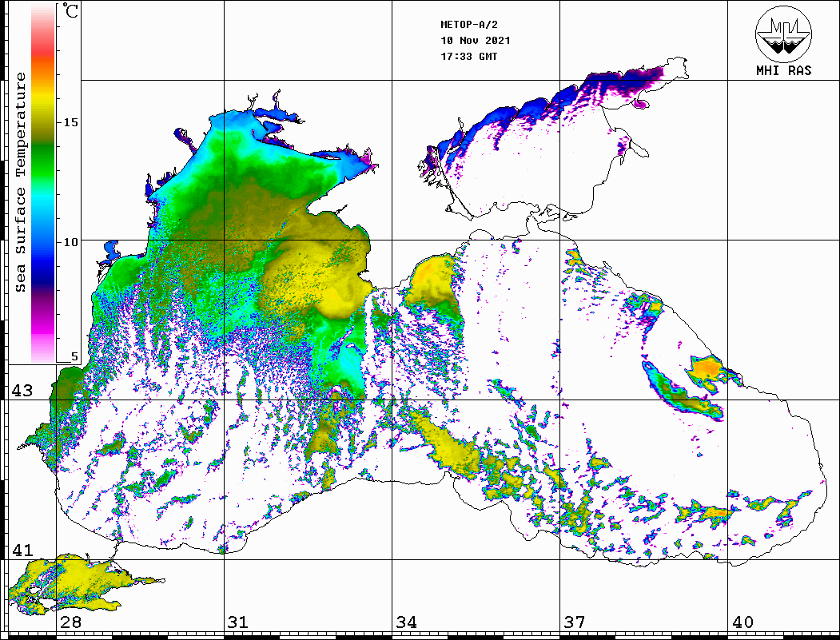This screenshot has height=640, width=840.
Task: Click the '17:33 GMT' time text
Action: click(469, 56)
